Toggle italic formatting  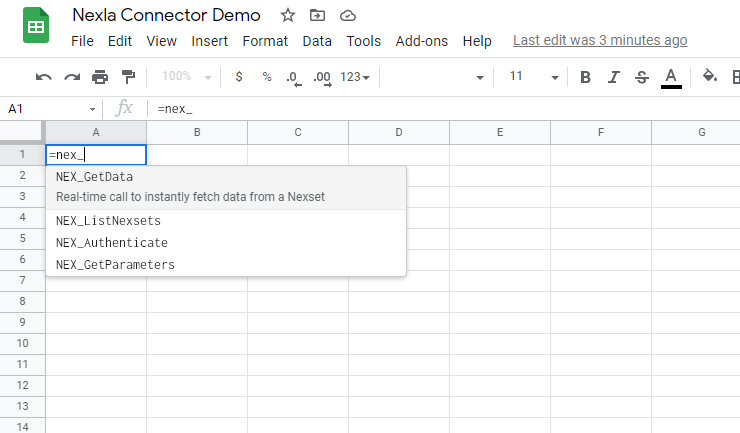614,77
